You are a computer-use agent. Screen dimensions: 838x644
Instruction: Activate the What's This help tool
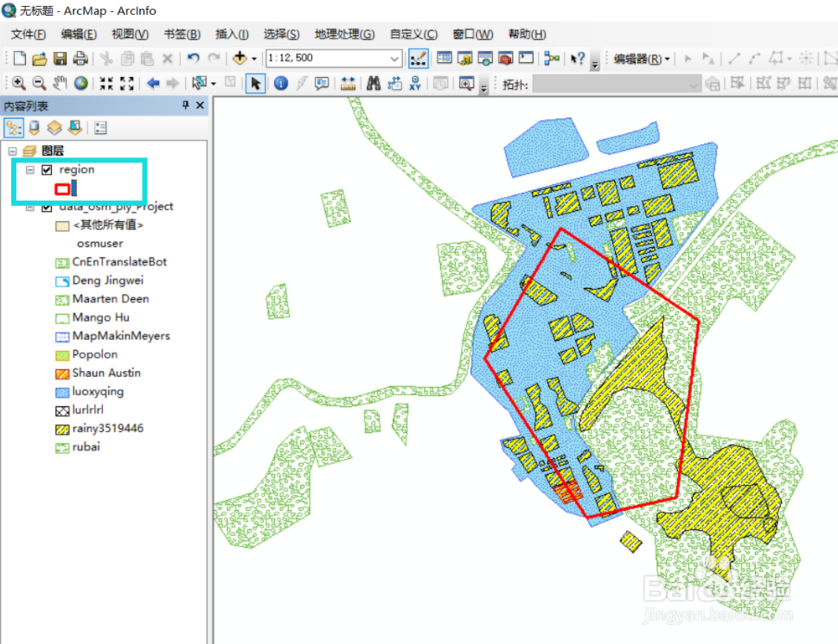(x=577, y=59)
